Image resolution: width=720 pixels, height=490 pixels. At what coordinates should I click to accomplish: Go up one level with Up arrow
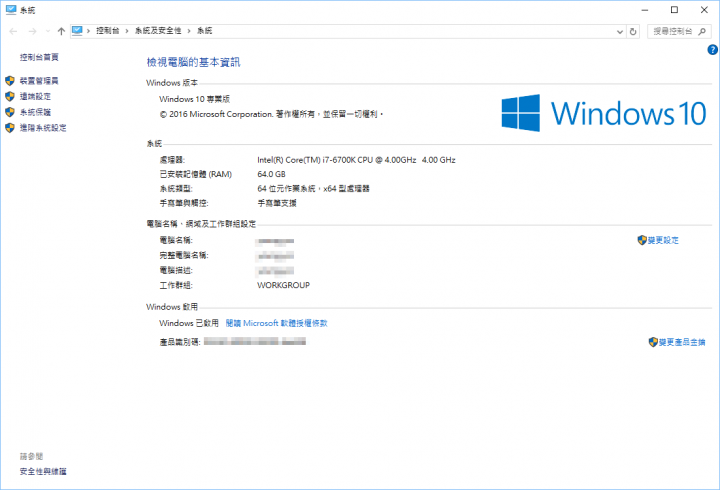click(x=61, y=31)
